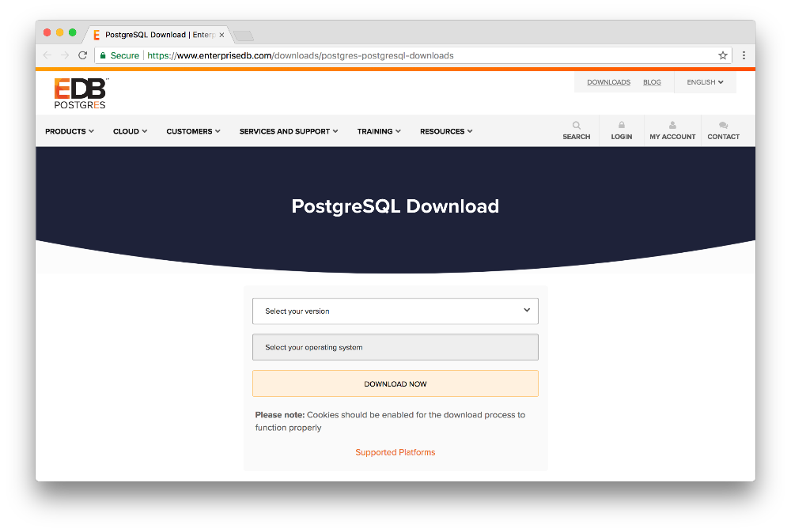Bookmark this page with the star icon

722,55
